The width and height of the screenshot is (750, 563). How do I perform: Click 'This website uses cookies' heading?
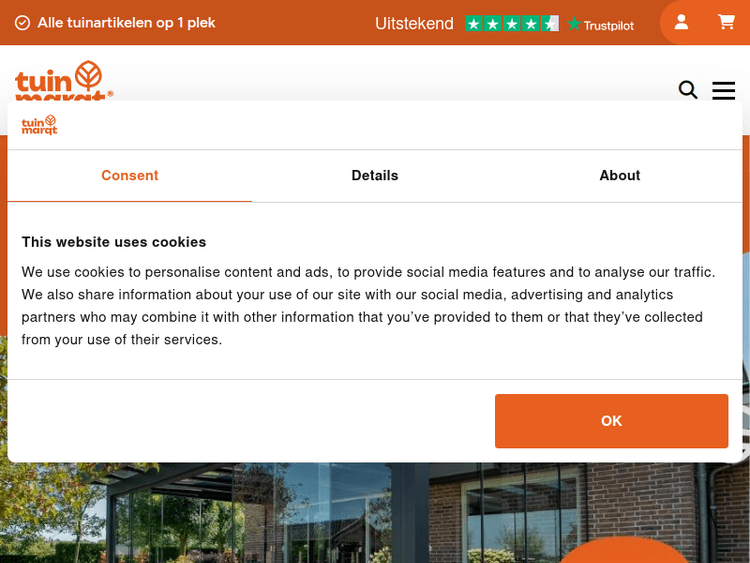coord(114,241)
